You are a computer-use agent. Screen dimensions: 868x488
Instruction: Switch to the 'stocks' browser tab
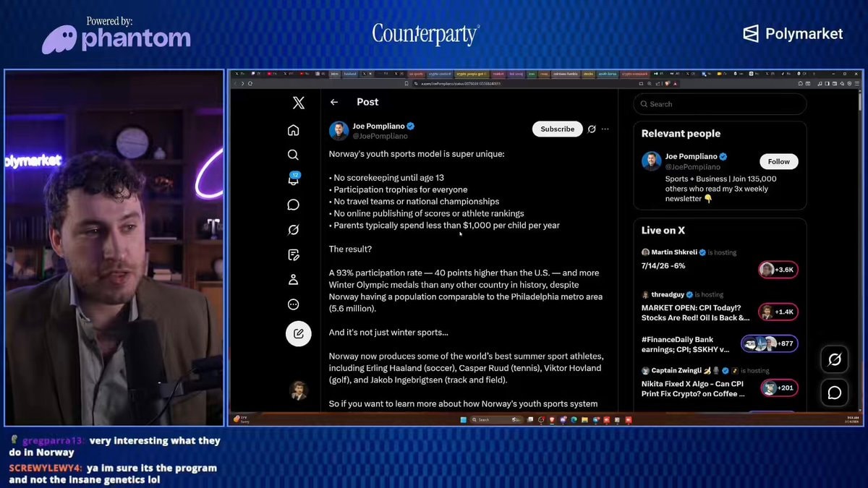pos(587,74)
